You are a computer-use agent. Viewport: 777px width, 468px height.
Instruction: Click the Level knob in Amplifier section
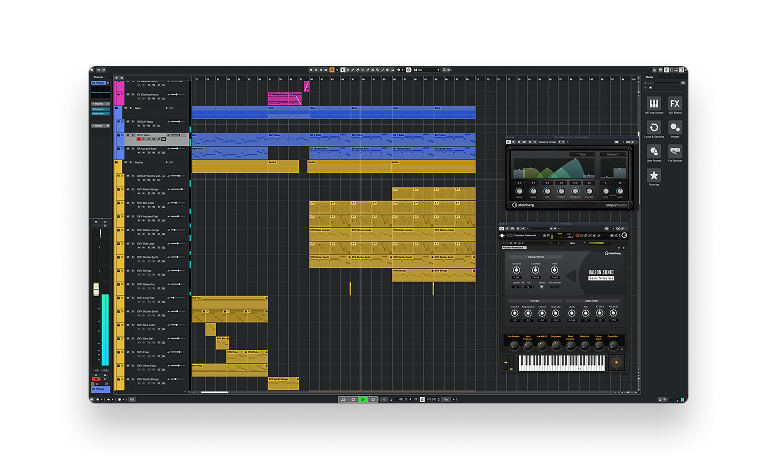(571, 313)
